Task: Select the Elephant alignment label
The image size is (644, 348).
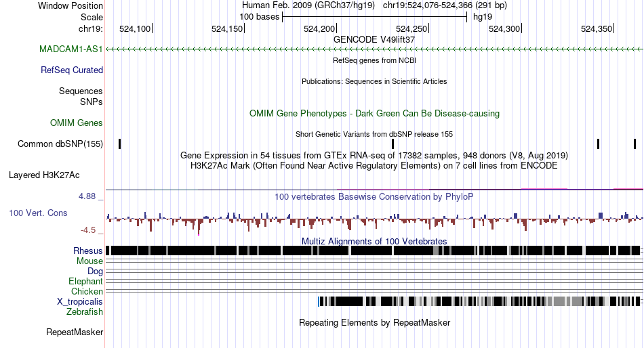Action: (x=85, y=282)
